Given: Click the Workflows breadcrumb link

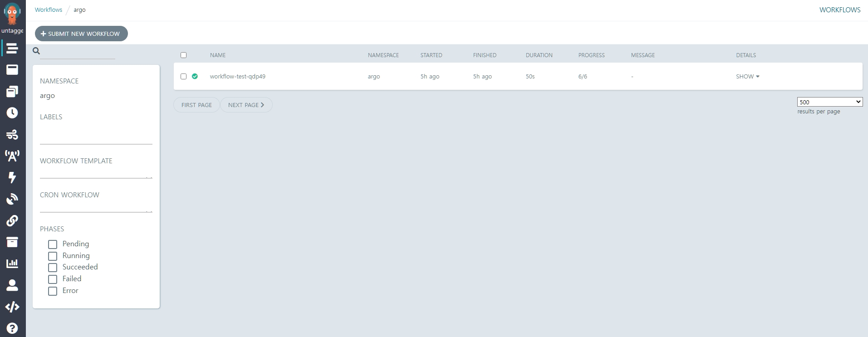Looking at the screenshot, I should click(x=49, y=10).
